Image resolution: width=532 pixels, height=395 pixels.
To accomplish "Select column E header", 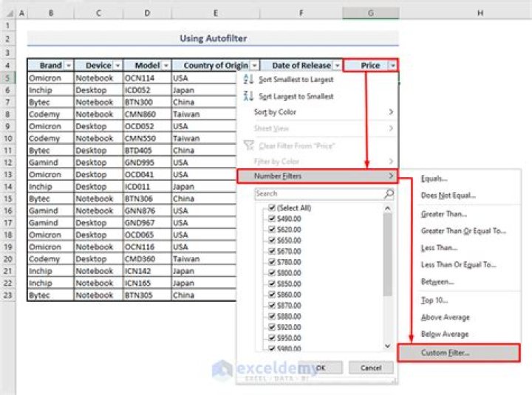I will [x=216, y=13].
